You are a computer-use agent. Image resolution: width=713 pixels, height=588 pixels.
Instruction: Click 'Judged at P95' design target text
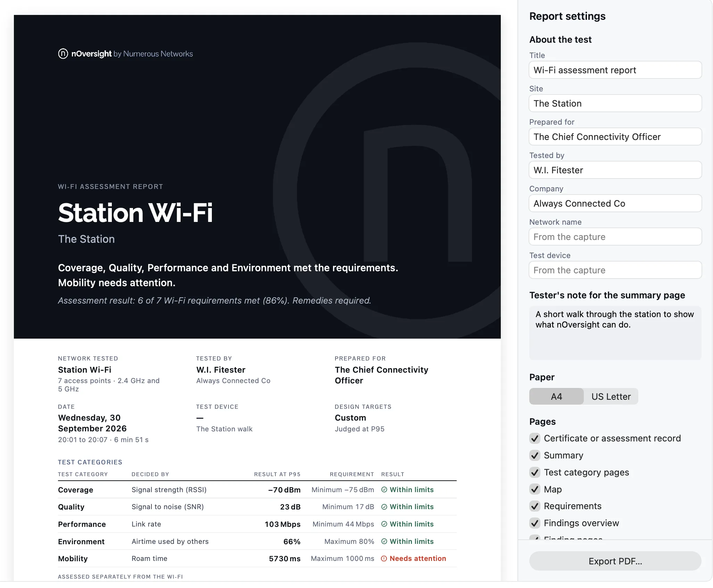pos(359,429)
